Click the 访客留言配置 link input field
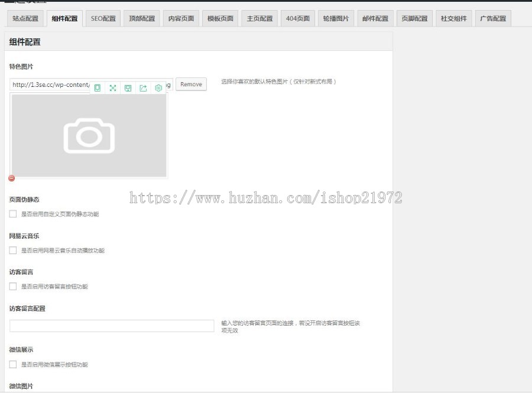This screenshot has height=393, width=532. click(x=112, y=326)
